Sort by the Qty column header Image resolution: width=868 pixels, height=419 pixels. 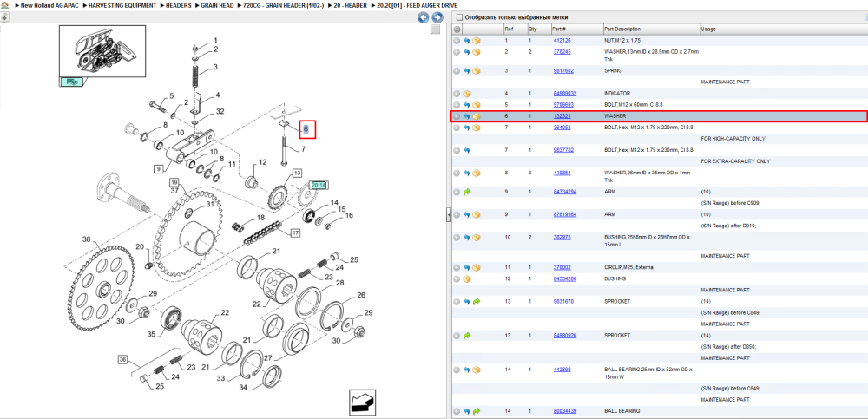pyautogui.click(x=532, y=29)
